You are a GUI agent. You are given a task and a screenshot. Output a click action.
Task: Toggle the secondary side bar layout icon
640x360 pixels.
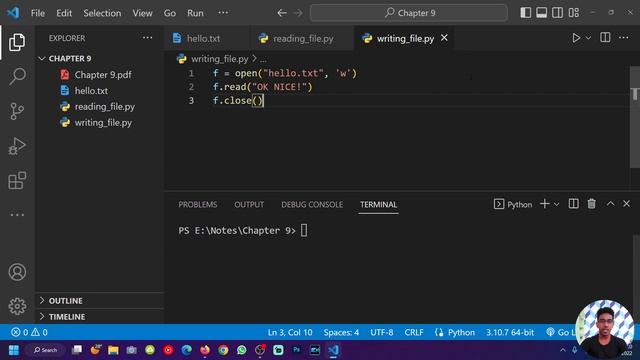tap(558, 13)
